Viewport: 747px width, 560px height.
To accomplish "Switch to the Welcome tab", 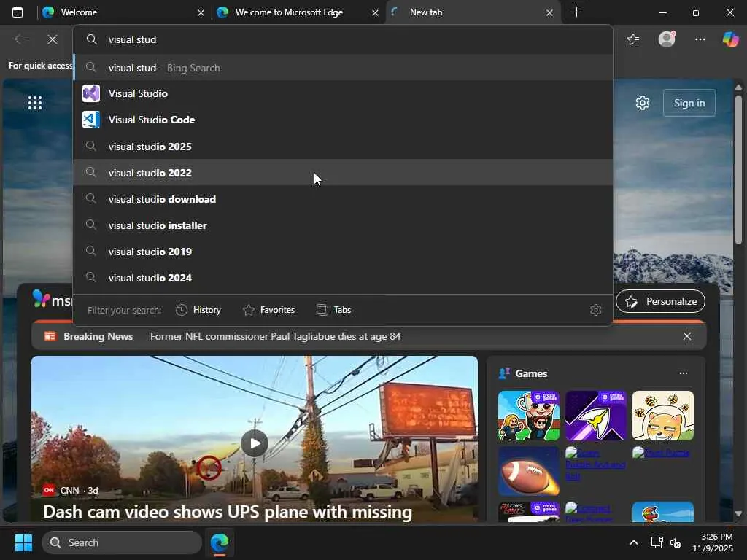I will (124, 12).
